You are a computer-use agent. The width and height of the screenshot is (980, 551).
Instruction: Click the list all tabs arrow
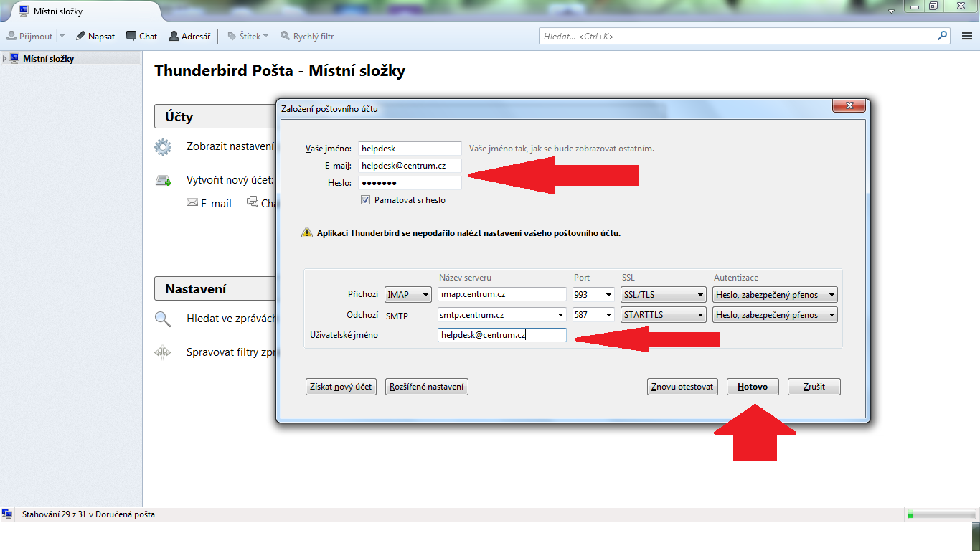tap(891, 11)
